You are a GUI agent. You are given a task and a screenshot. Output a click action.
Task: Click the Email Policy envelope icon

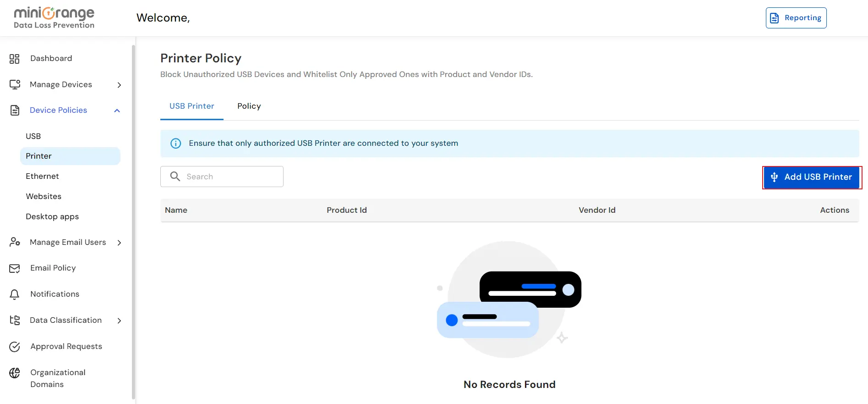[x=15, y=268]
